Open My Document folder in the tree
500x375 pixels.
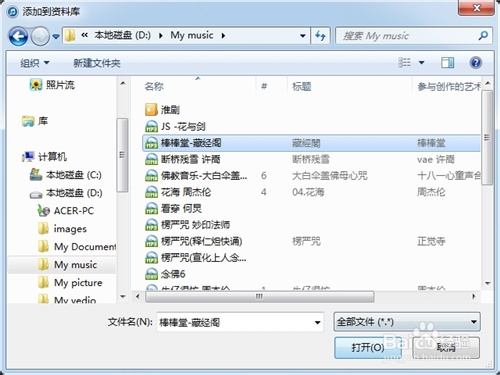(x=77, y=247)
